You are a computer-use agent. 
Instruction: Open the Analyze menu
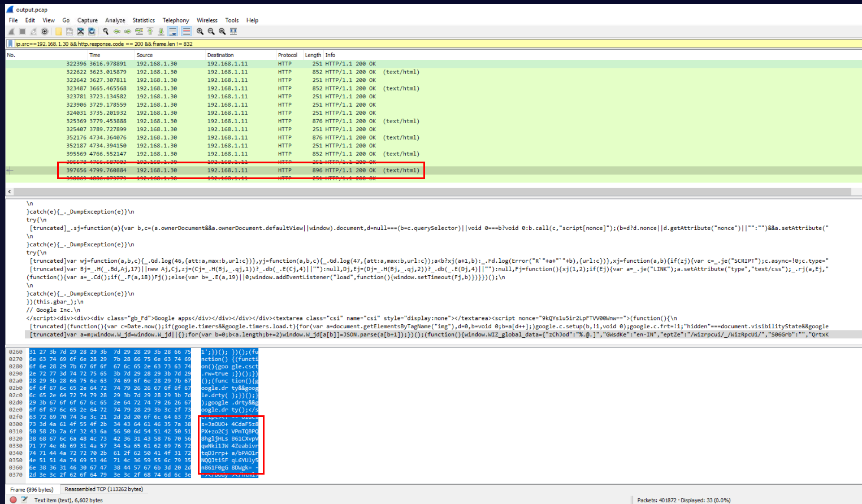click(x=115, y=20)
